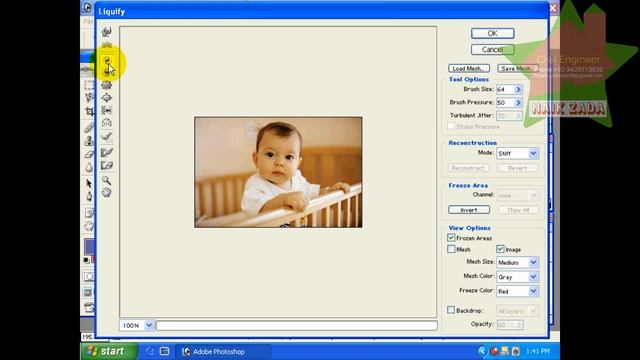Toggle the Image checkbox
The width and height of the screenshot is (640, 360).
pyautogui.click(x=500, y=249)
